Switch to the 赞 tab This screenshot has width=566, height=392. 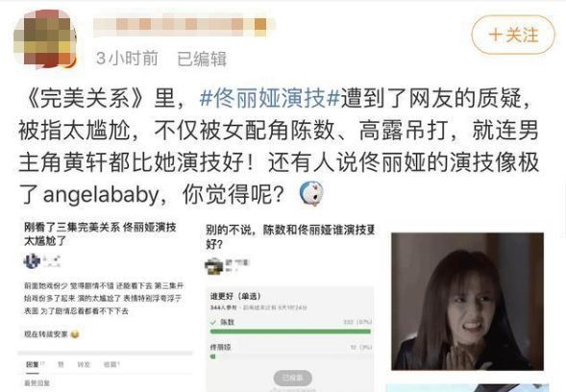coord(61,365)
